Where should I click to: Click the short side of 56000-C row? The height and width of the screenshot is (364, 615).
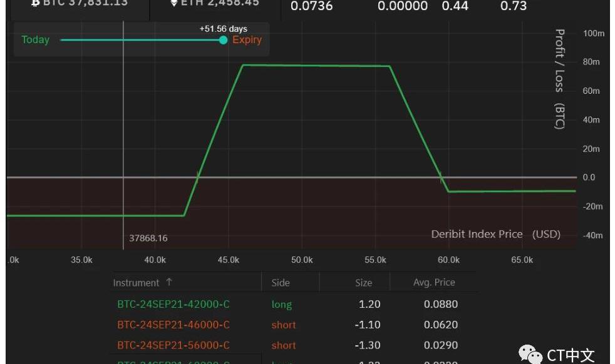[x=284, y=345]
